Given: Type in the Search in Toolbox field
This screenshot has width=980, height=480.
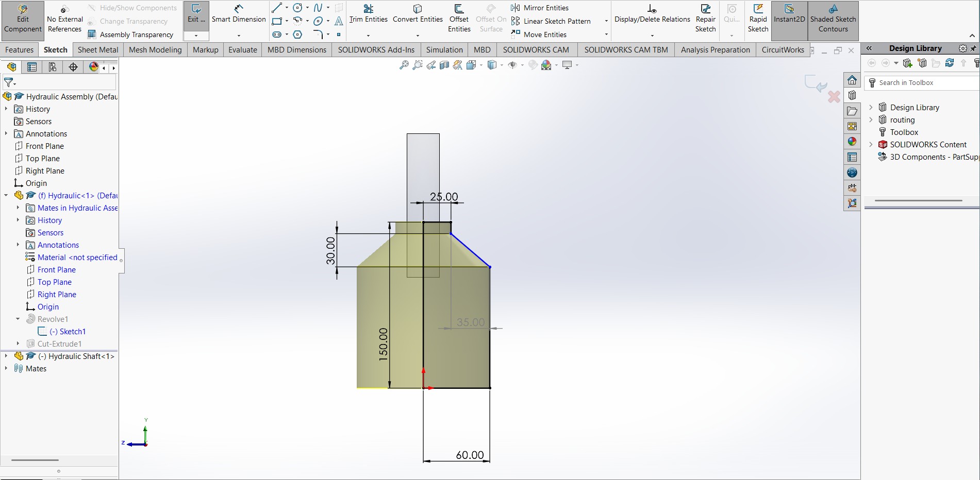Looking at the screenshot, I should [x=923, y=82].
